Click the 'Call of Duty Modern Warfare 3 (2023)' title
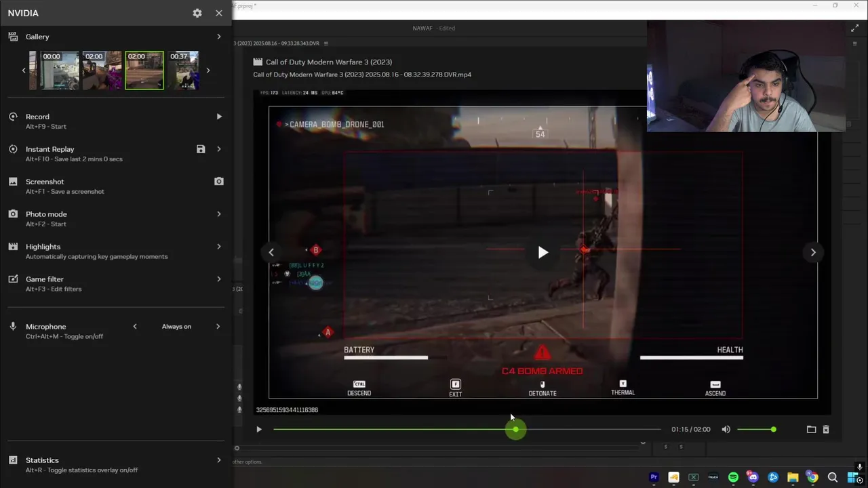This screenshot has height=488, width=868. click(329, 62)
